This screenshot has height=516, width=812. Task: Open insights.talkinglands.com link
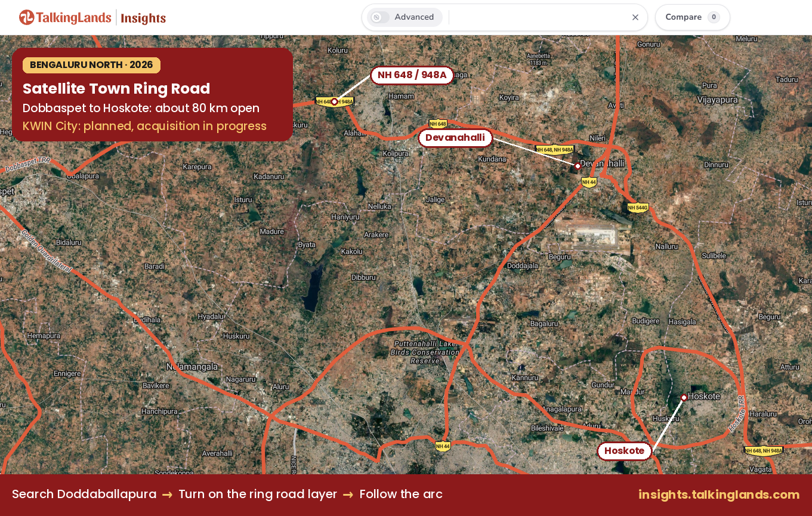coord(719,495)
